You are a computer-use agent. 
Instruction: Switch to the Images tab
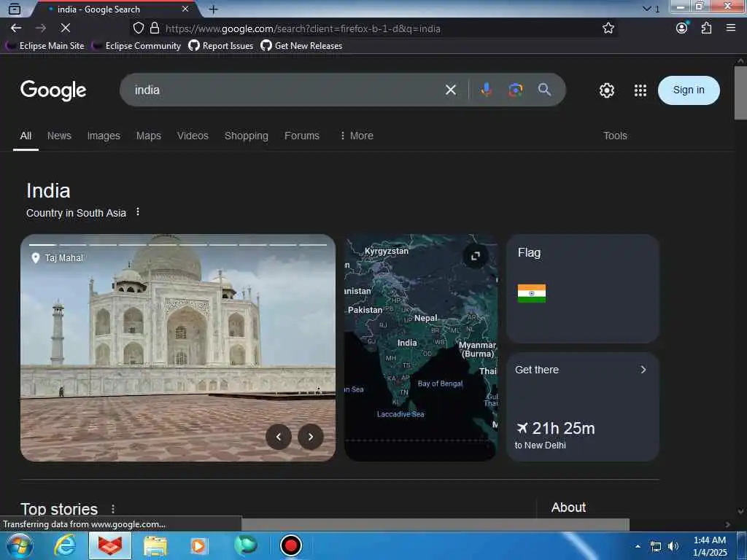click(x=104, y=136)
